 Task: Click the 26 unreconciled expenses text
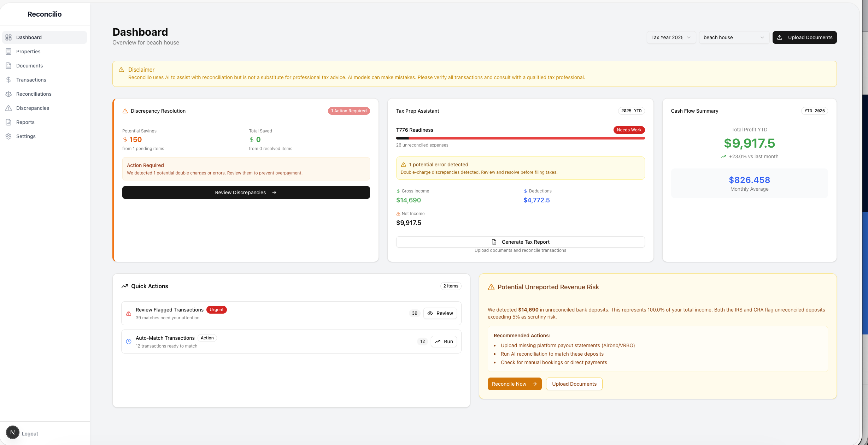422,145
